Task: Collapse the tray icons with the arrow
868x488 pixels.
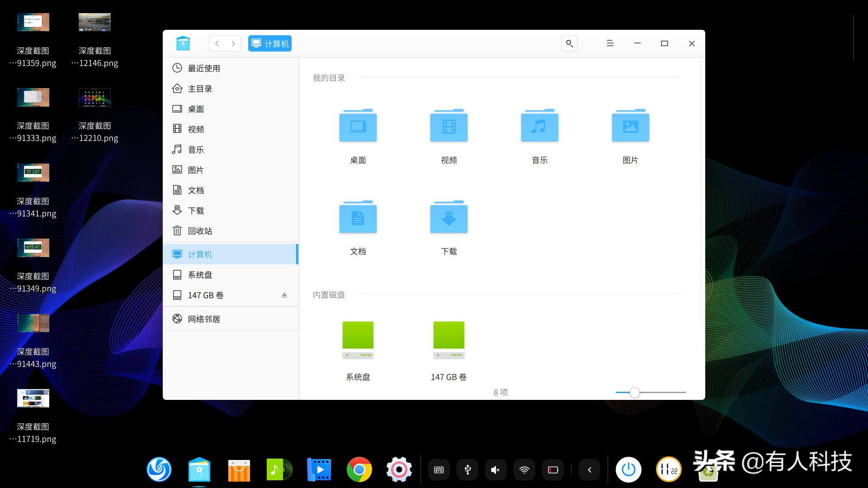Action: point(590,470)
